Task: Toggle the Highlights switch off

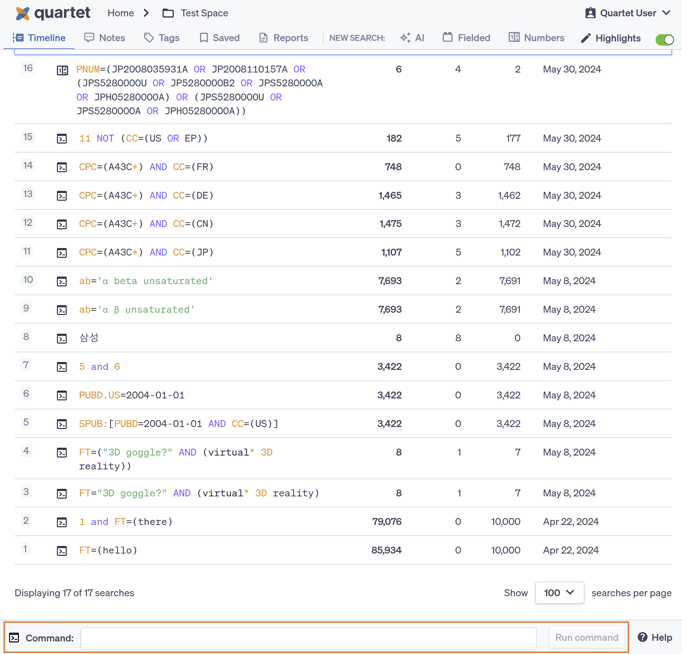Action: tap(664, 39)
